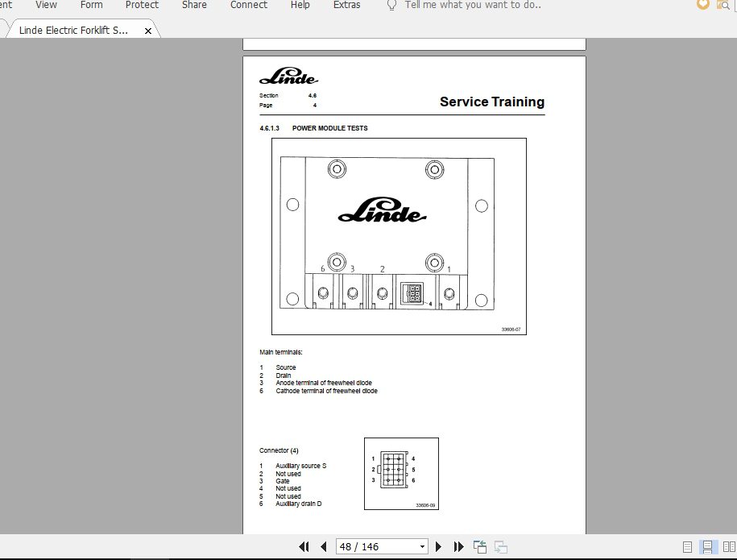The image size is (737, 560).
Task: Open the Share menu
Action: click(194, 5)
